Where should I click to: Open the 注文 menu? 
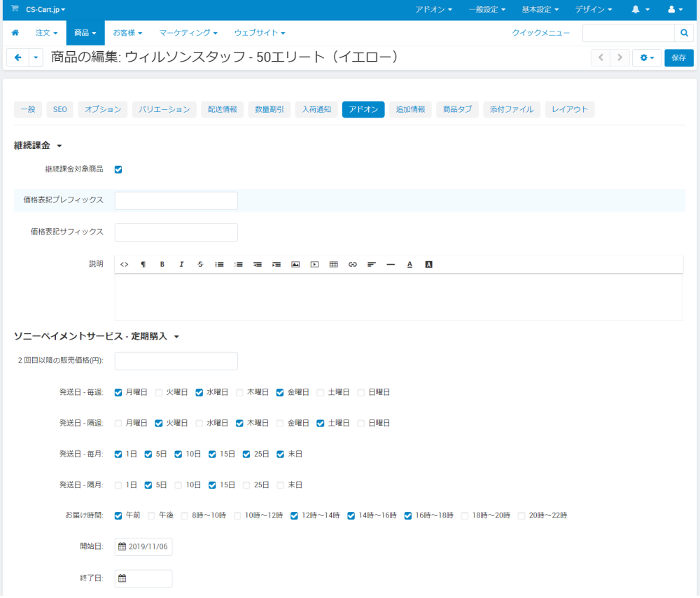[46, 33]
